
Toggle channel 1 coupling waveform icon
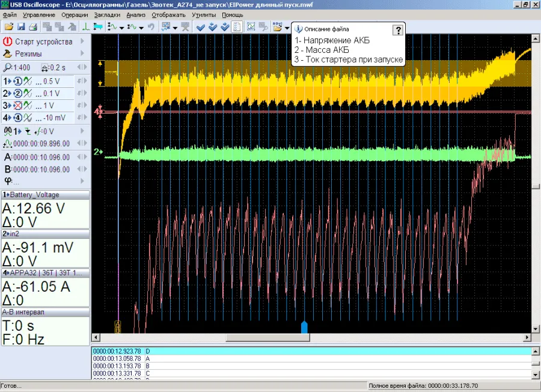pos(28,81)
